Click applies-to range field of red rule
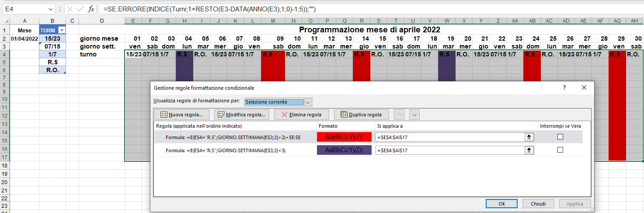This screenshot has width=644, height=213. 450,137
